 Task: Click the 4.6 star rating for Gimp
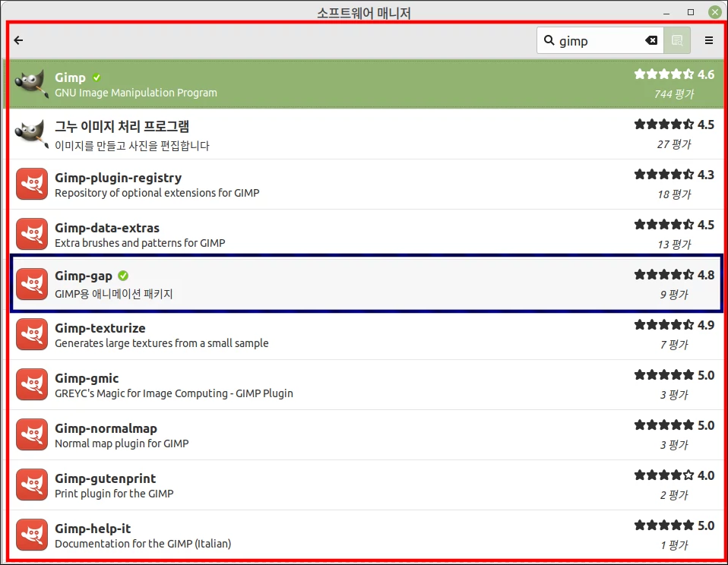pos(674,74)
